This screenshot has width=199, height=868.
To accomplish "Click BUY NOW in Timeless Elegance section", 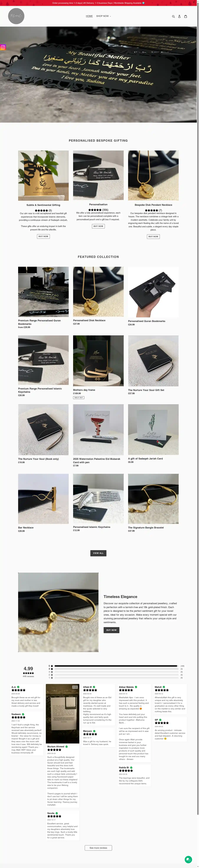I will 111,630.
